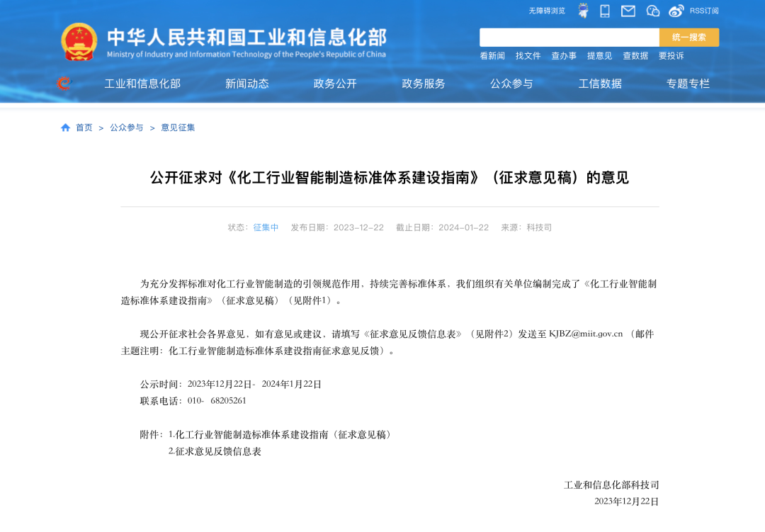This screenshot has width=765, height=532.
Task: Click the national emblem logo
Action: (x=79, y=42)
